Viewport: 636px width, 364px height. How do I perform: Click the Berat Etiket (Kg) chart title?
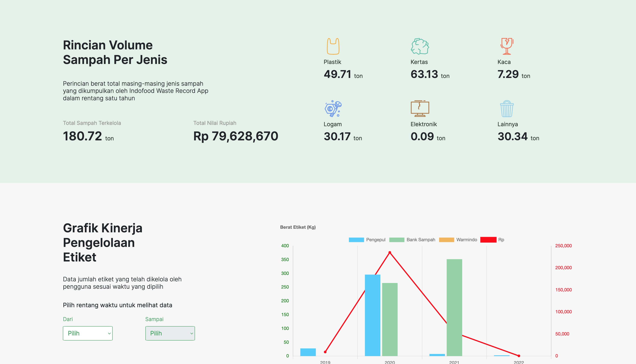pos(298,227)
